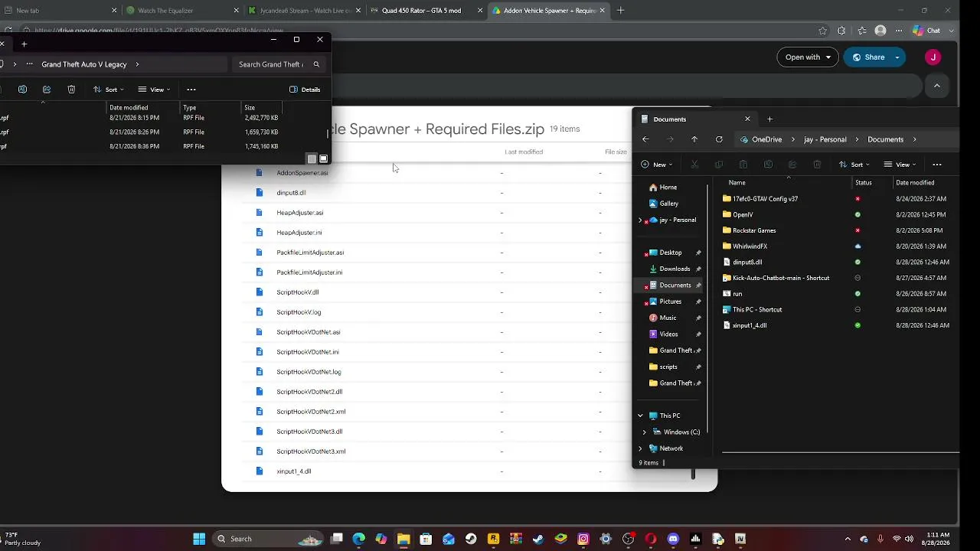Click the delete trash icon in GTA V Legacy window
The width and height of the screenshot is (980, 551).
click(x=71, y=90)
